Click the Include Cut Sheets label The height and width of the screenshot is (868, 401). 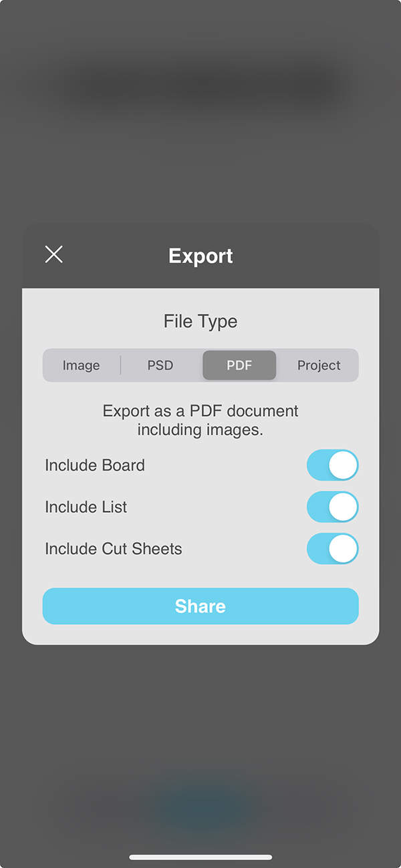tap(114, 549)
